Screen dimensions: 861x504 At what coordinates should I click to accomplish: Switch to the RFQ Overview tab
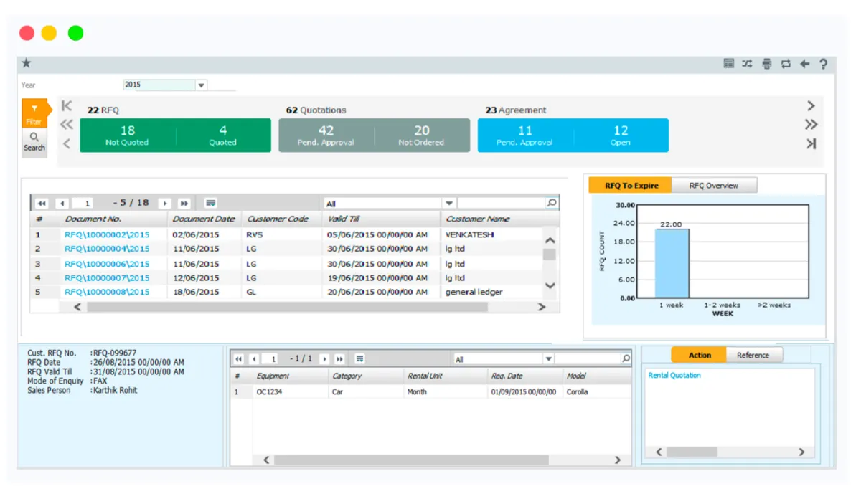click(x=713, y=185)
